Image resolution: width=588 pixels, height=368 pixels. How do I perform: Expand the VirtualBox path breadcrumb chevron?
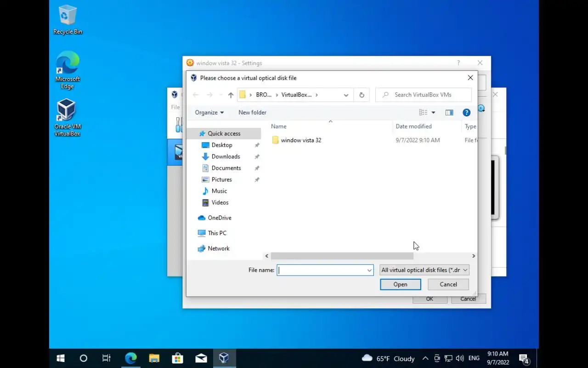click(317, 95)
